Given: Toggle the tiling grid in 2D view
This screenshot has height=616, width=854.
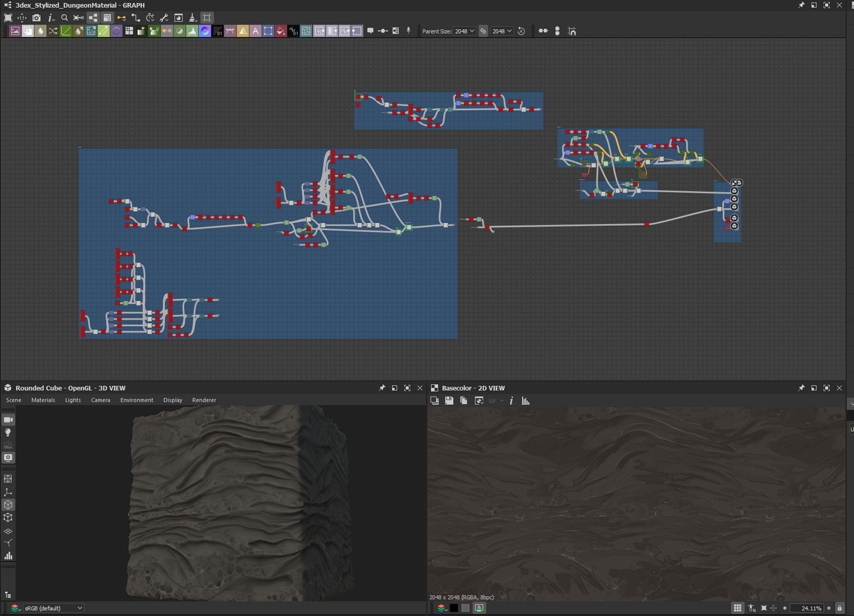Looking at the screenshot, I should pos(737,608).
